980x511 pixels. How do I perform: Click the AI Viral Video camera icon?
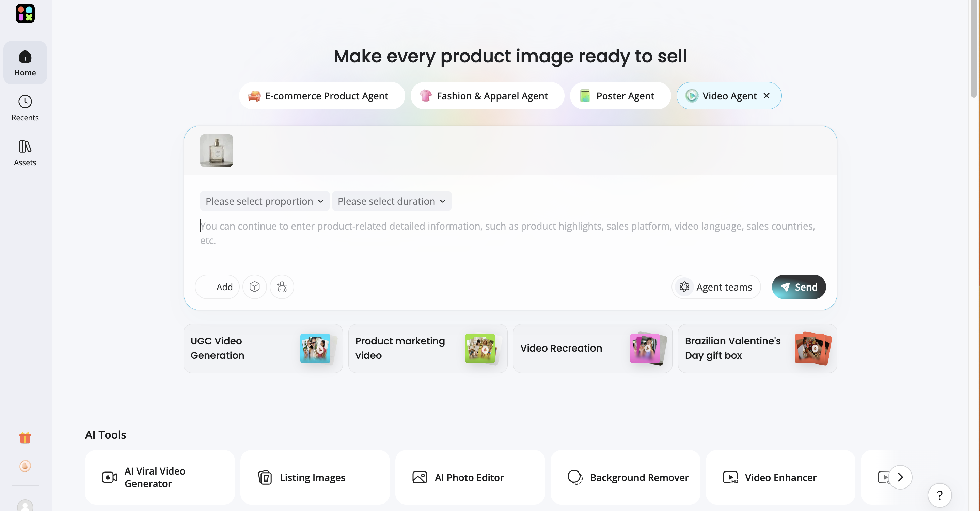point(110,477)
